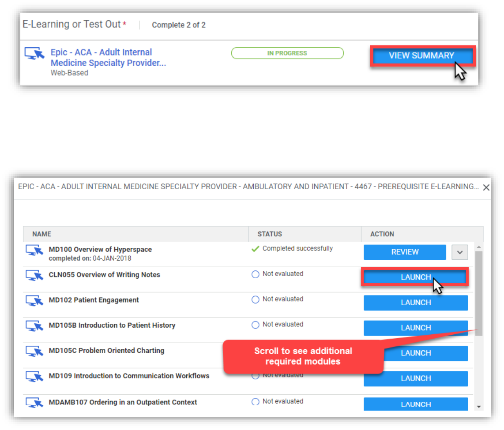Launch CLN055 Overview of Writing Notes
504x430 pixels.
pyautogui.click(x=416, y=277)
